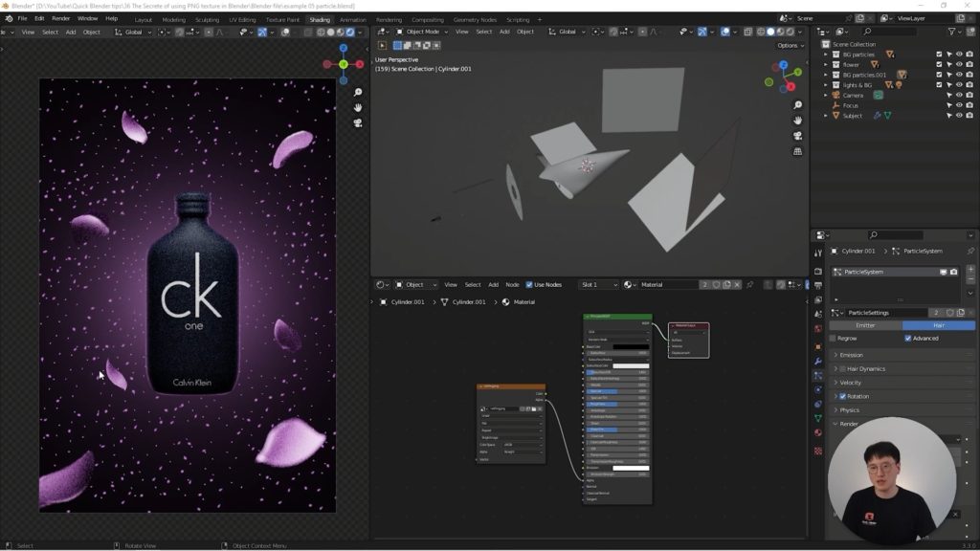Select the Emitter particle type button

(x=864, y=325)
